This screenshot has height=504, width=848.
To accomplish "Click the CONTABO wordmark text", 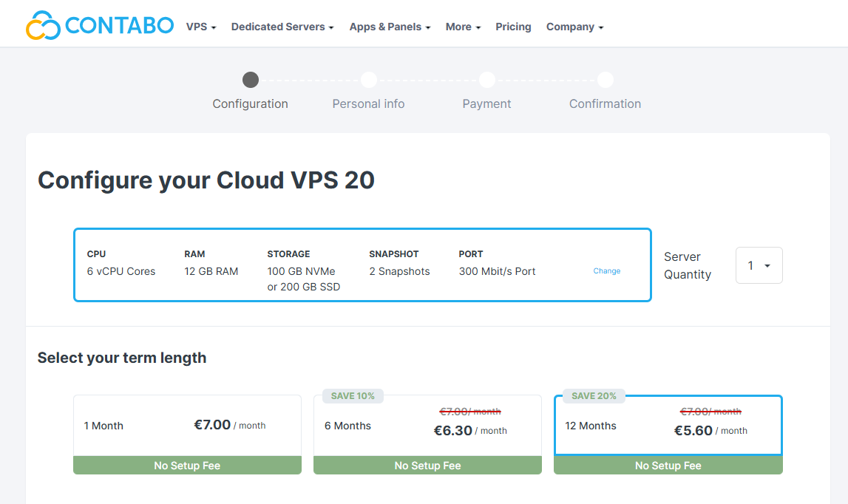I will tap(120, 25).
